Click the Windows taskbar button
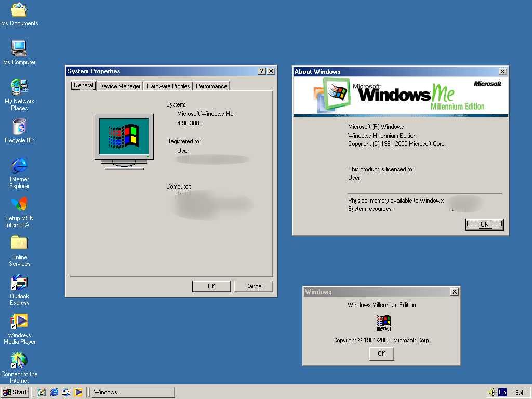 (x=133, y=392)
